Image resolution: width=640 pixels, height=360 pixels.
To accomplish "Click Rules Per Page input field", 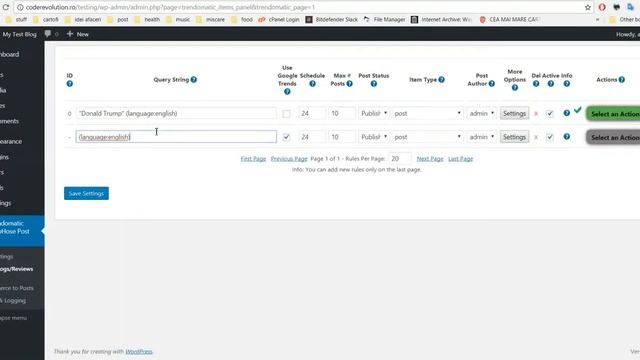I will point(400,159).
